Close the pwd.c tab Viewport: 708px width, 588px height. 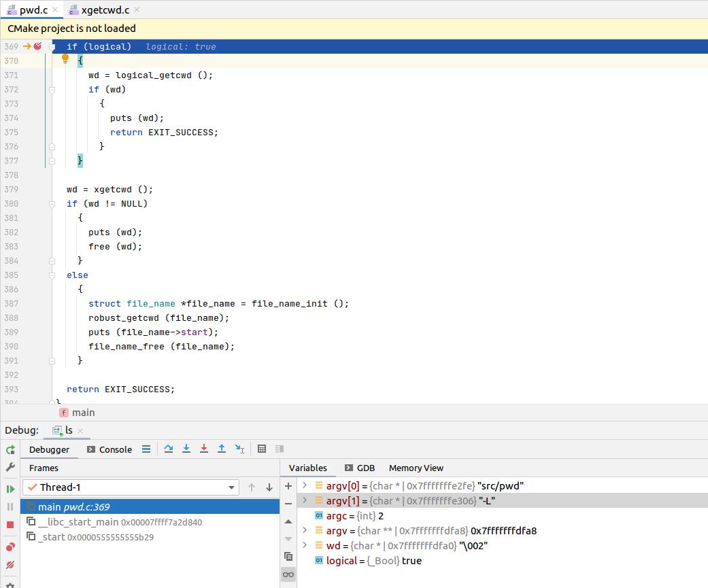tap(55, 10)
